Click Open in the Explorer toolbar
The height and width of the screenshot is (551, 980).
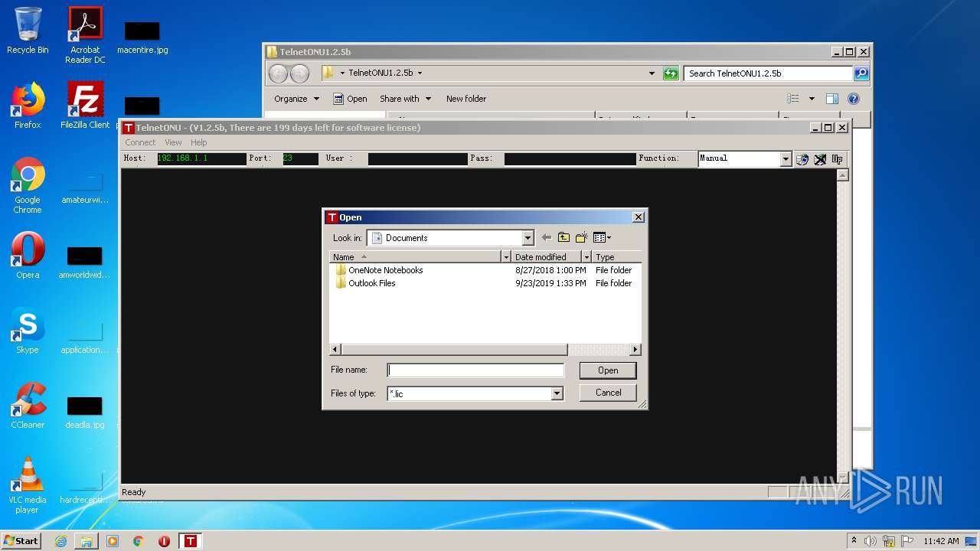tap(350, 99)
